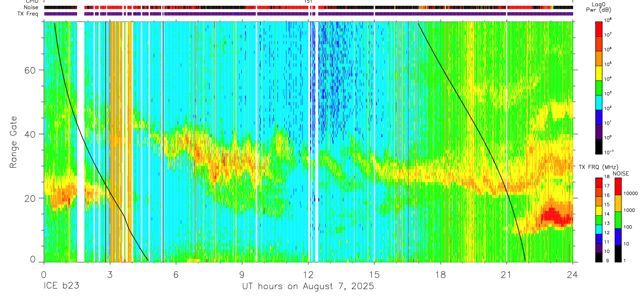The width and height of the screenshot is (644, 297).
Task: Click the x-axis tick label 18
Action: click(441, 274)
